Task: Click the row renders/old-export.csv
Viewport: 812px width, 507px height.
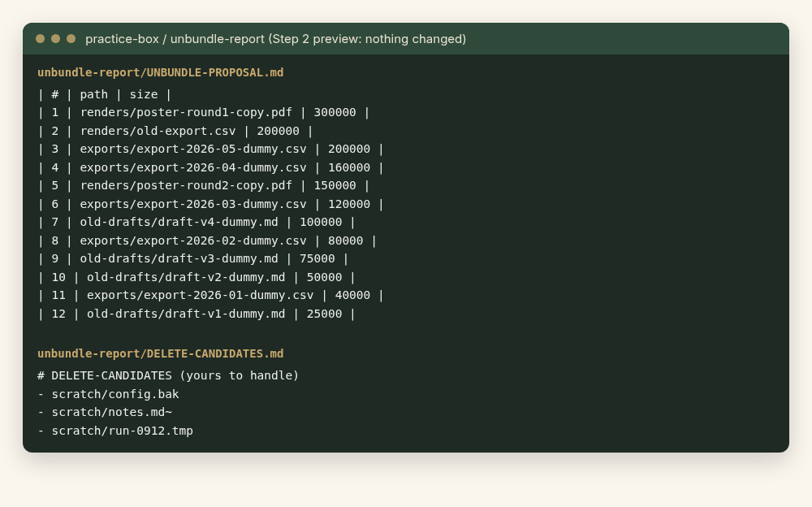Action: click(x=175, y=131)
